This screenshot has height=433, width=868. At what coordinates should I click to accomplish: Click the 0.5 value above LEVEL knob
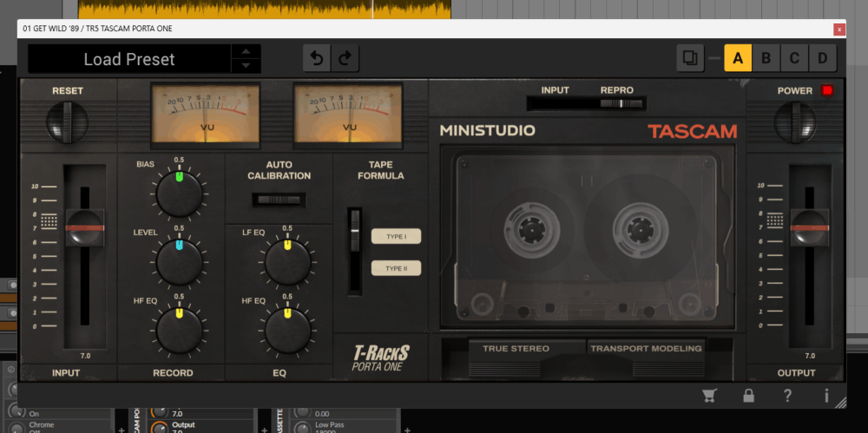tap(179, 228)
